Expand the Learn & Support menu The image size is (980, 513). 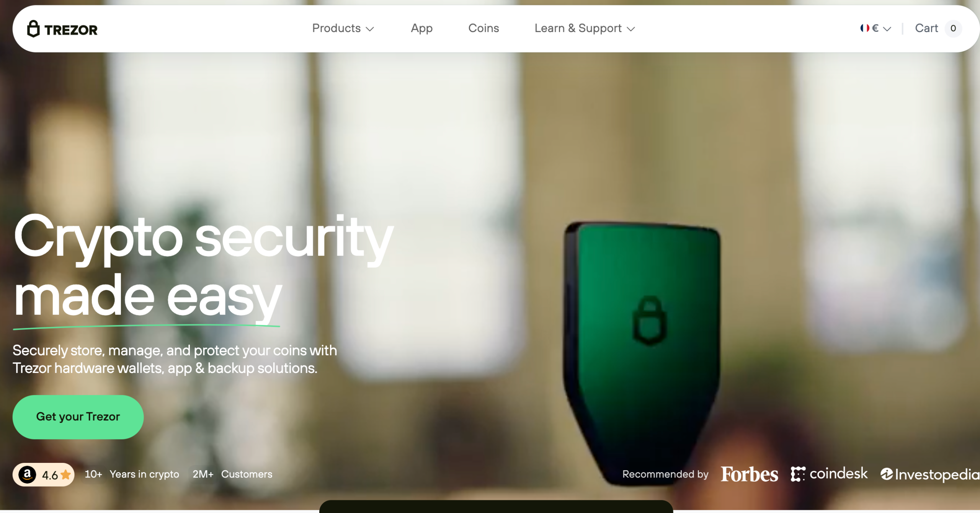point(585,28)
